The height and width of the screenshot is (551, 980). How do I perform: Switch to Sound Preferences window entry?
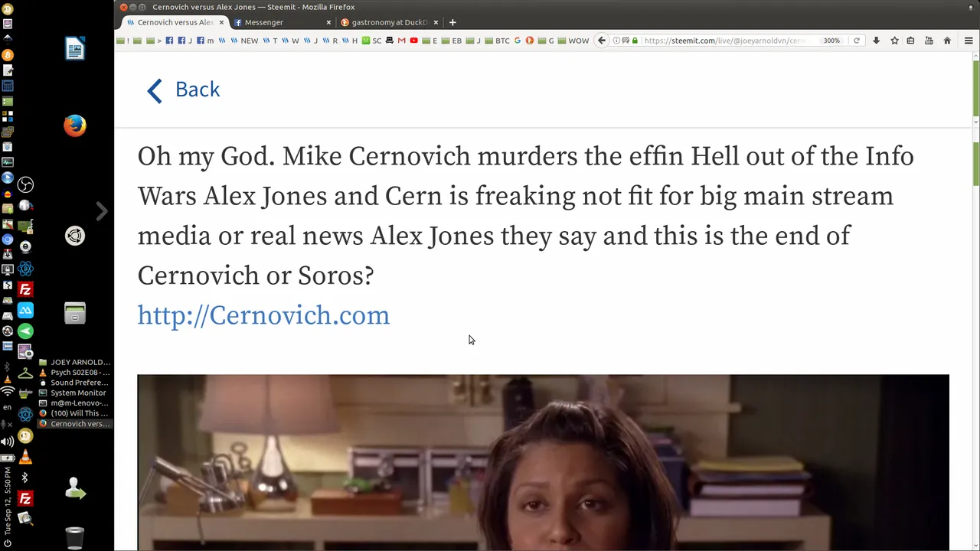(74, 383)
